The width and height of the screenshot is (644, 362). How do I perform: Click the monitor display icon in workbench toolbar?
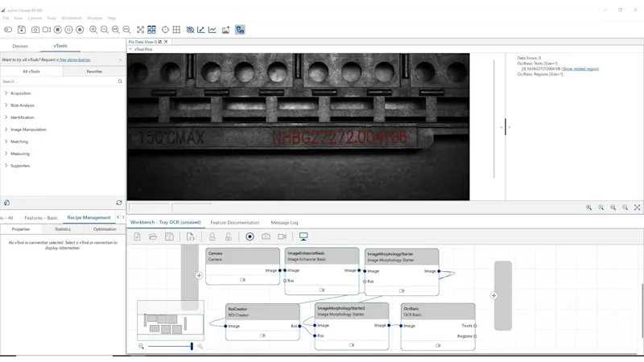point(303,237)
